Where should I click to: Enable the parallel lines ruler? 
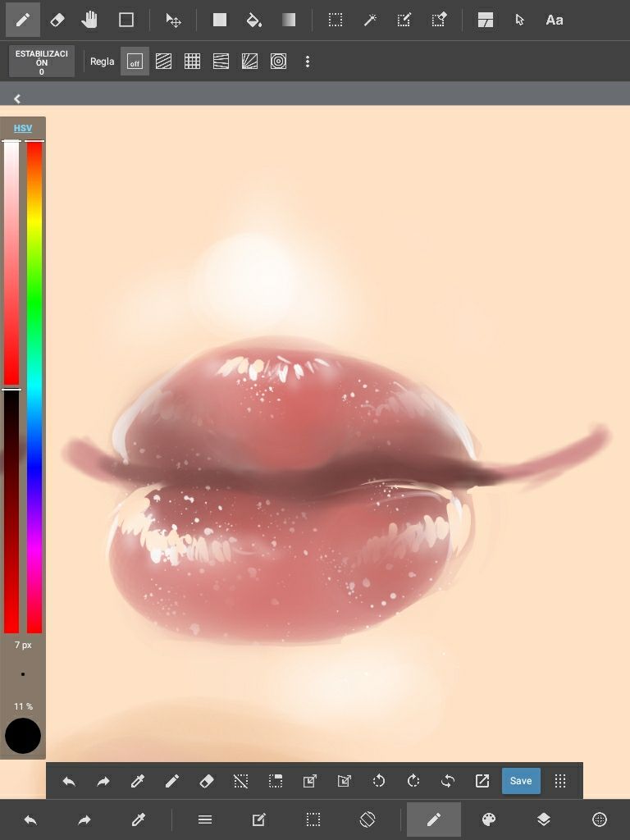[x=163, y=62]
